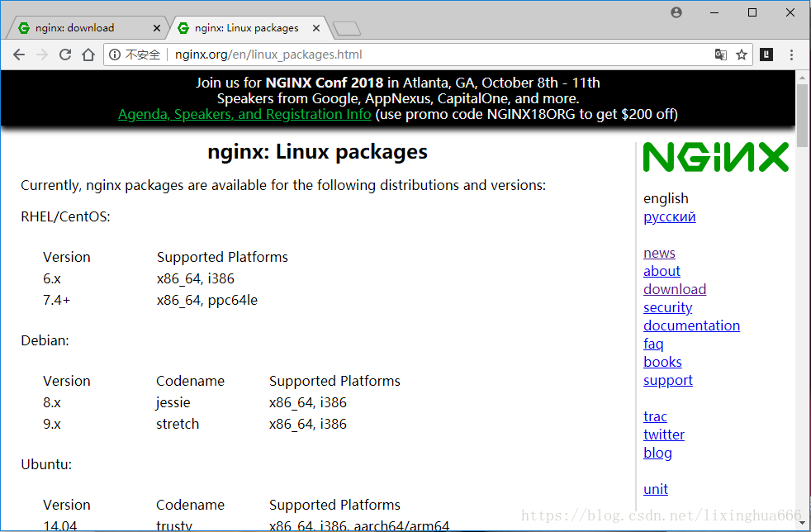
Task: Open the translate page icon in address bar
Action: [720, 55]
